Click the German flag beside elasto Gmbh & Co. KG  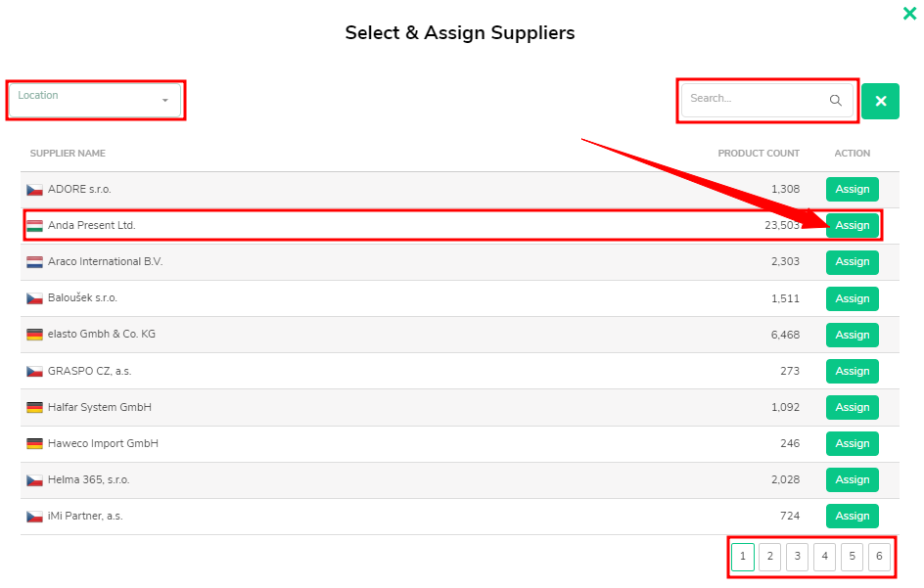[35, 335]
